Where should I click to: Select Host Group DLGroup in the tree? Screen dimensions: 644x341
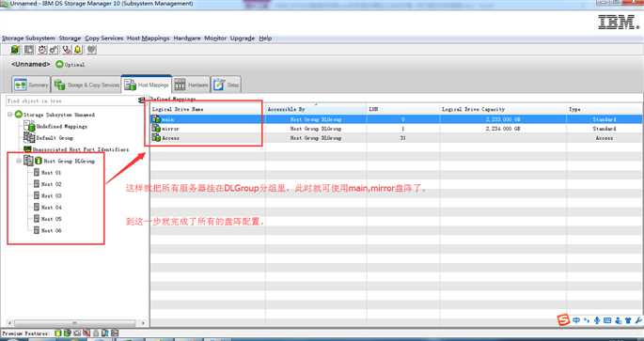coord(69,161)
